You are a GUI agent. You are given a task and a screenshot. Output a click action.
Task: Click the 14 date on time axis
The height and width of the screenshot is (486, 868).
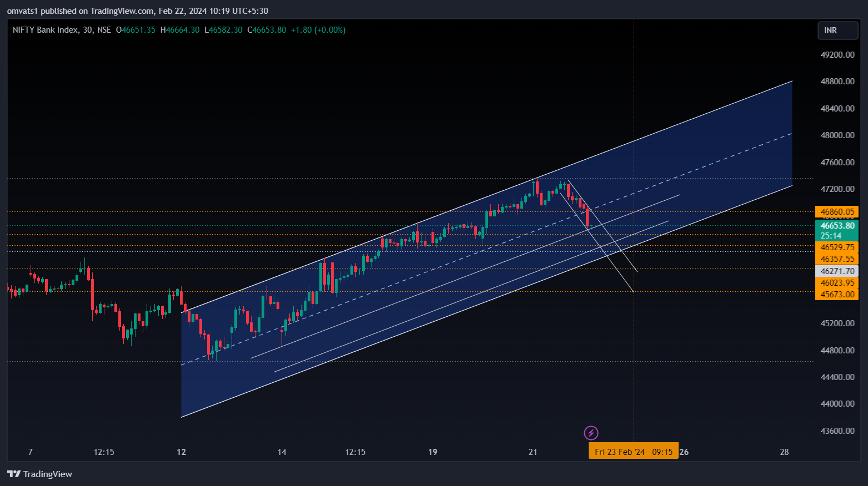coord(282,452)
